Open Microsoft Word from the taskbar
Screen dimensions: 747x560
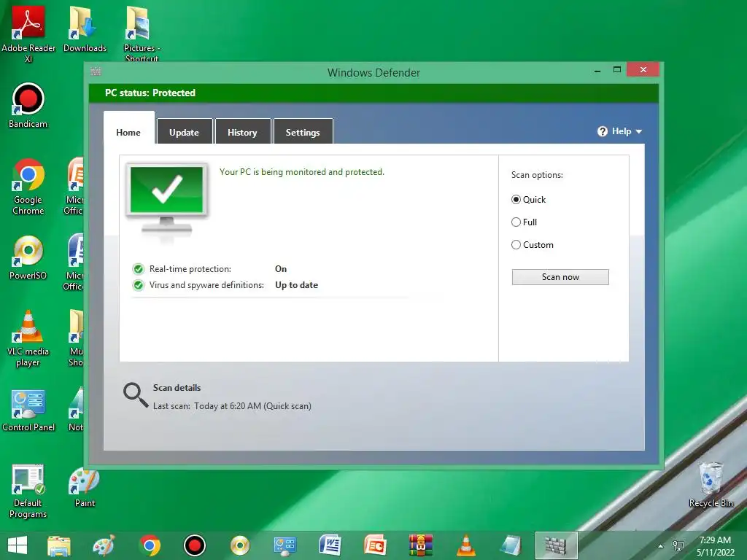coord(330,545)
